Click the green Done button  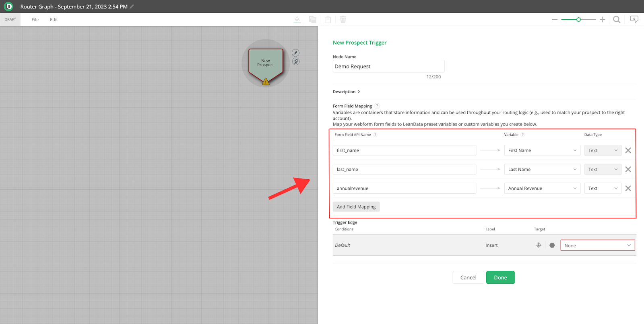pyautogui.click(x=500, y=277)
